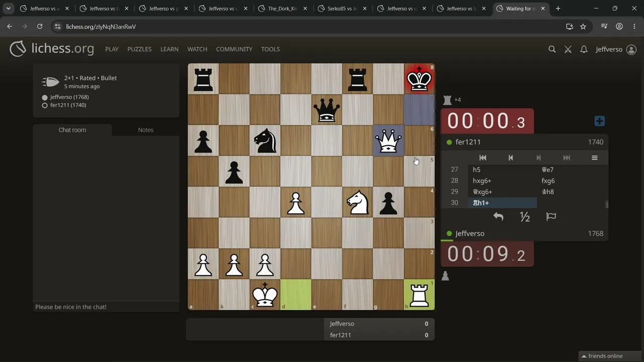Step back one move

511,158
